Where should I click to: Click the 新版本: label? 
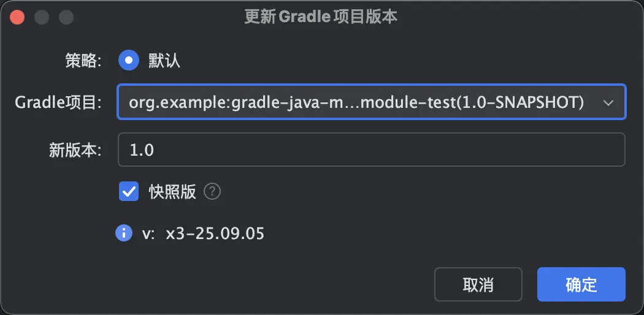click(x=75, y=150)
